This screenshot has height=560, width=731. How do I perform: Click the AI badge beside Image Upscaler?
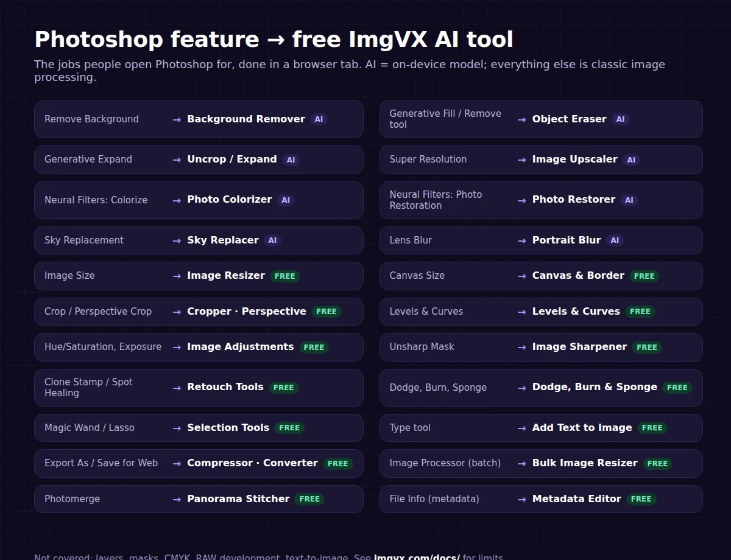click(x=631, y=160)
